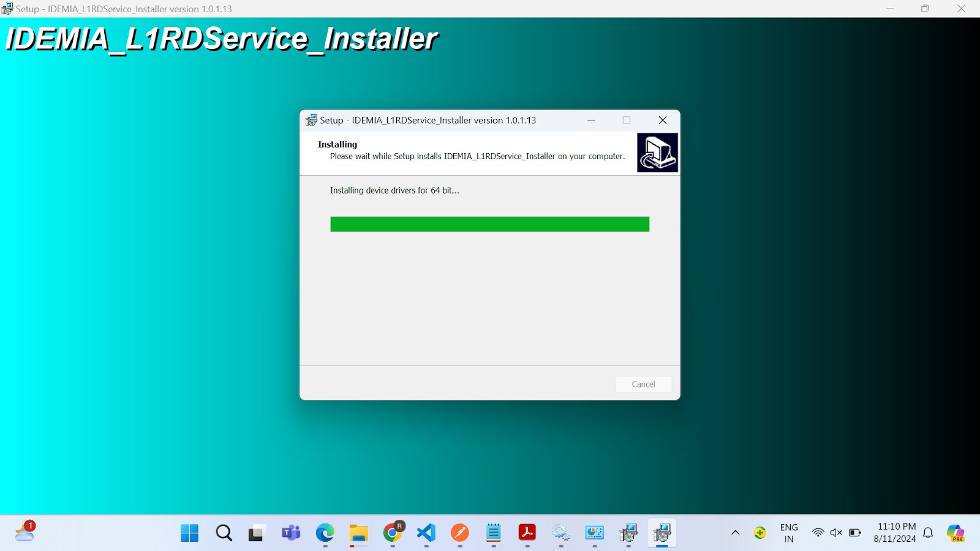980x551 pixels.
Task: Open Control Panel icon on taskbar
Action: click(x=595, y=533)
